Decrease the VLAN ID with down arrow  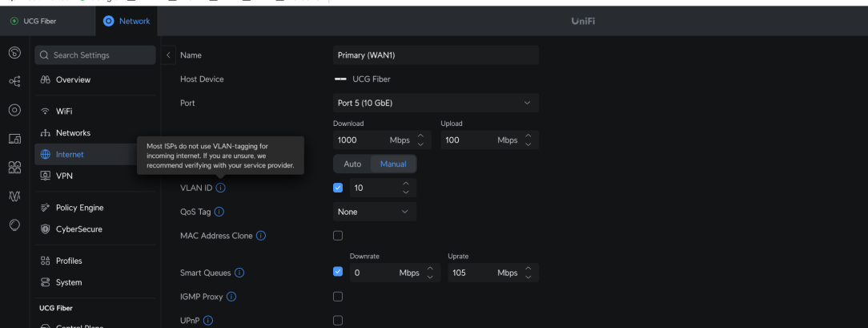click(x=406, y=192)
